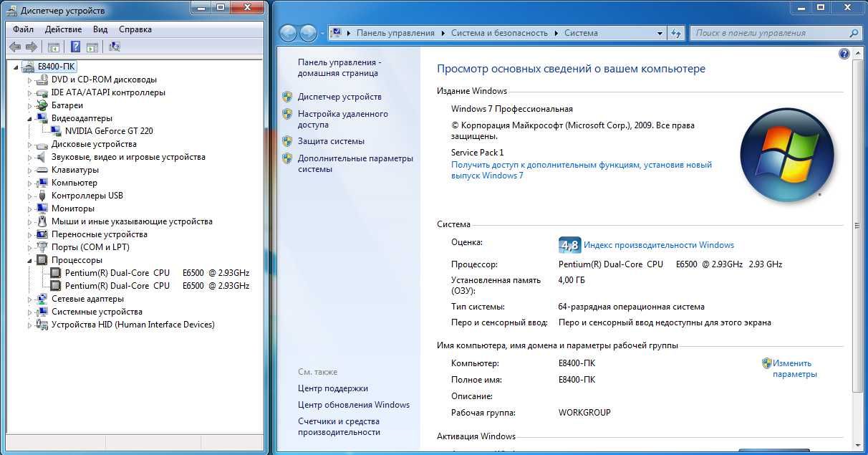Expand the Компьютер node
868x455 pixels.
pyautogui.click(x=30, y=183)
